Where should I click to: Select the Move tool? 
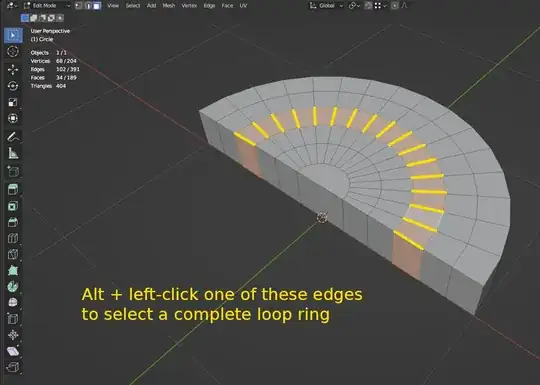[x=13, y=70]
